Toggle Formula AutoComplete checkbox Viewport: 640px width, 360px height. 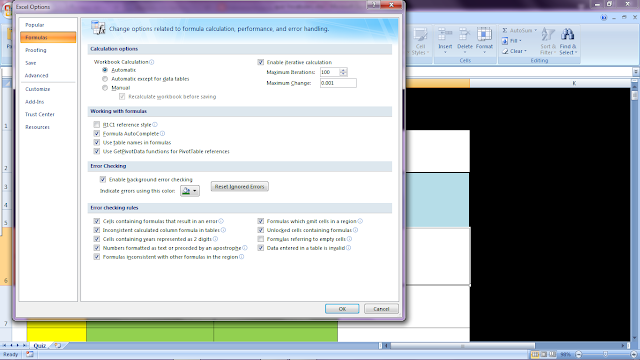[97, 133]
